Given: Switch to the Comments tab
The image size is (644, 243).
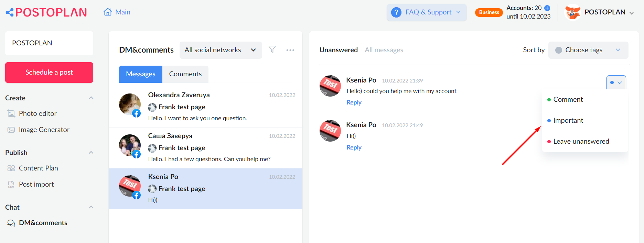Looking at the screenshot, I should pyautogui.click(x=185, y=74).
